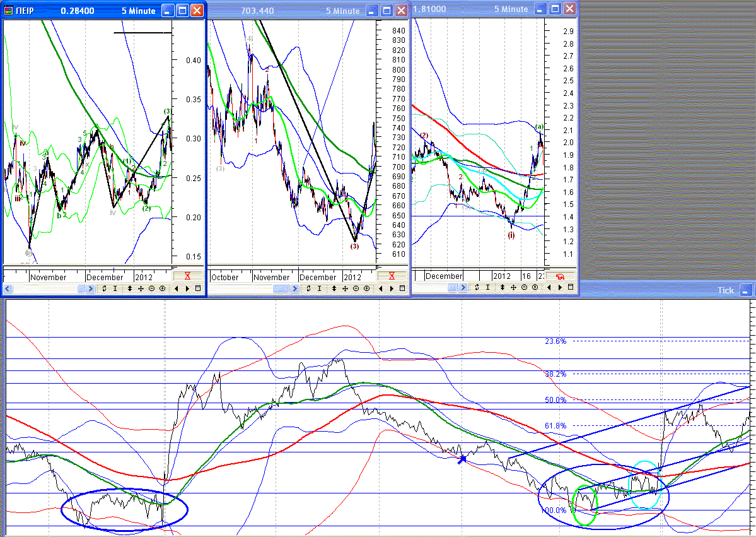Click 5 Minute label in 1.81000 title bar
This screenshot has height=537, width=756.
(511, 9)
